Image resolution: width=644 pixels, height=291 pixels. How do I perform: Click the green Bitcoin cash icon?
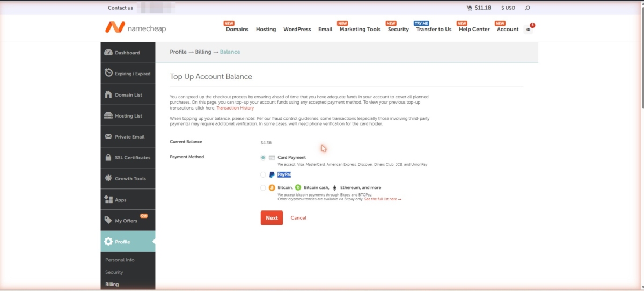[298, 188]
